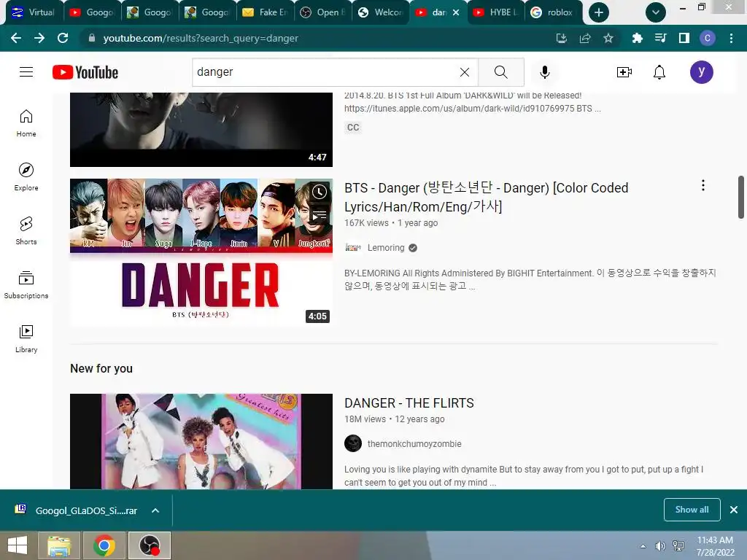Screen dimensions: 747x560
Task: Click Show all downloads
Action: (x=692, y=510)
